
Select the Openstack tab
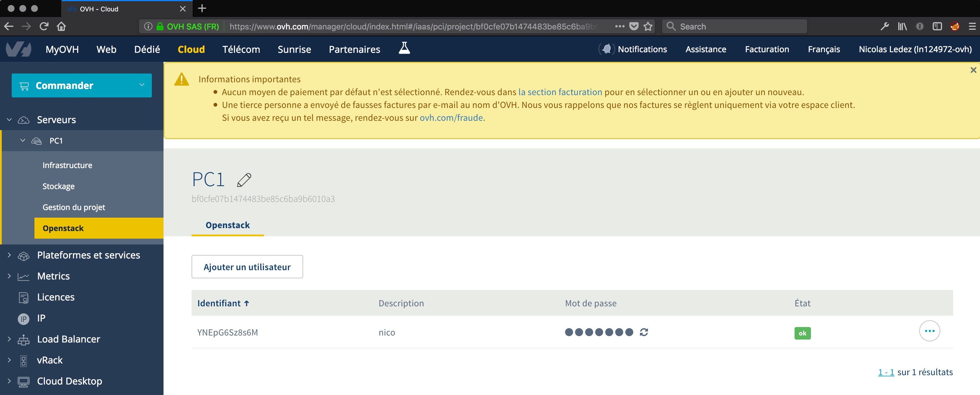point(227,225)
